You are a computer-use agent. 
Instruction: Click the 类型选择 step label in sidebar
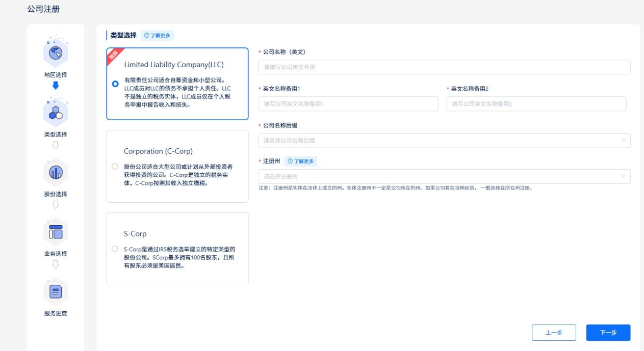(x=56, y=134)
